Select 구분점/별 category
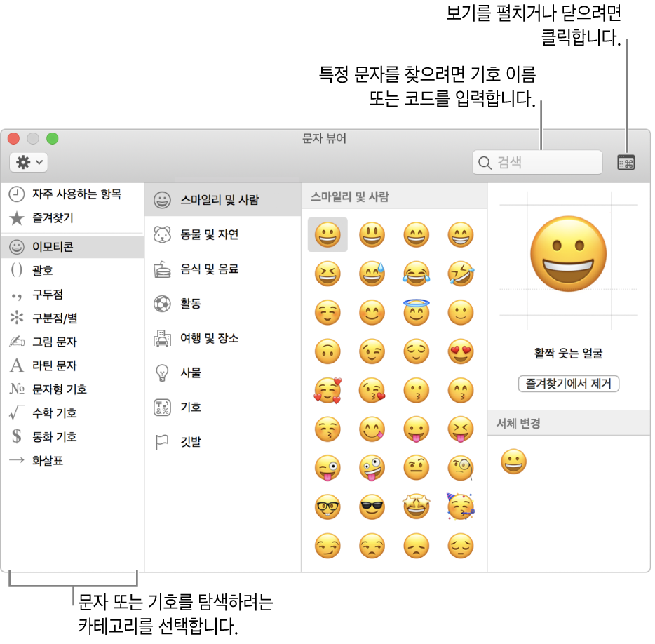This screenshot has width=655, height=644. 72,318
